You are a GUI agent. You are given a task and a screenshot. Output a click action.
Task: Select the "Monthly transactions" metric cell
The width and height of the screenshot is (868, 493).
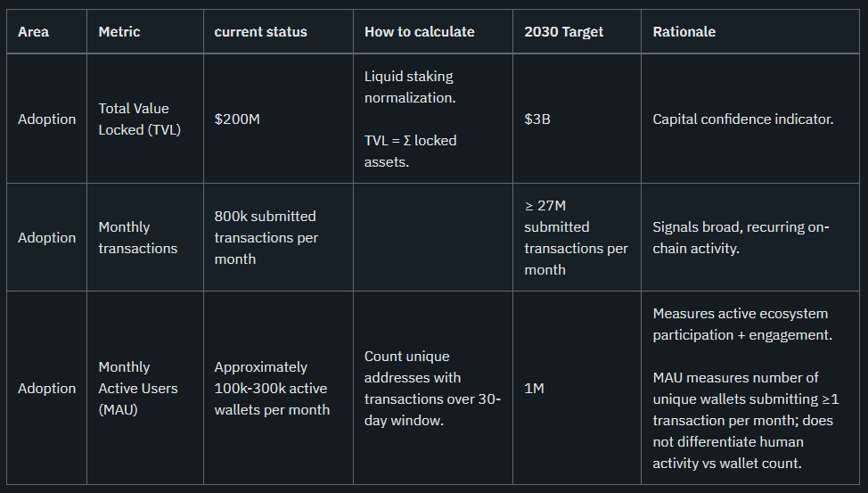(137, 237)
